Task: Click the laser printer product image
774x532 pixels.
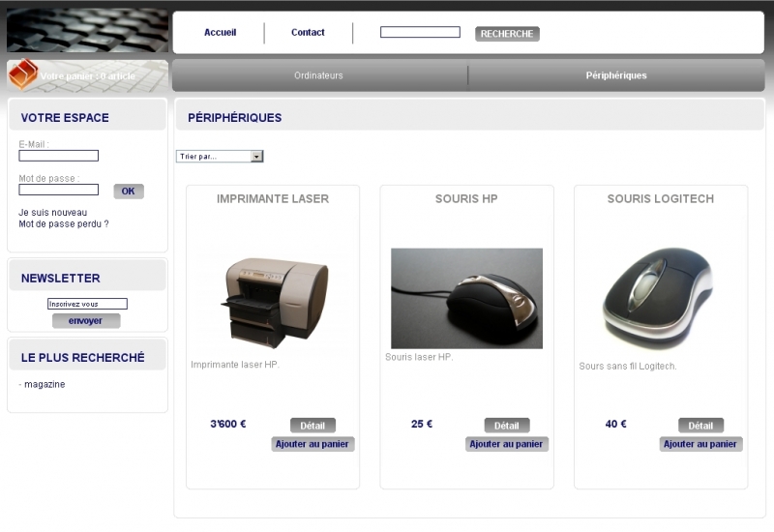Action: (274, 302)
